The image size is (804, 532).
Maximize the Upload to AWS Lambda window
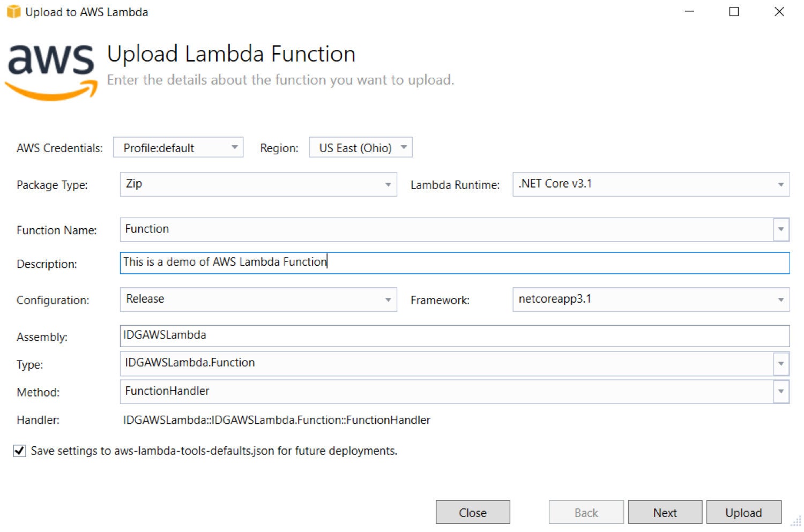734,12
